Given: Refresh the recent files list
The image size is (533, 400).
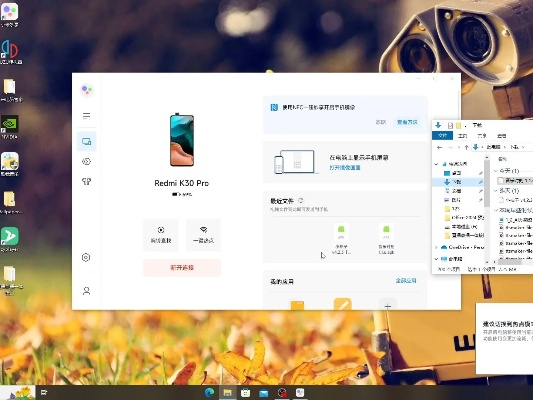Looking at the screenshot, I should (300, 201).
